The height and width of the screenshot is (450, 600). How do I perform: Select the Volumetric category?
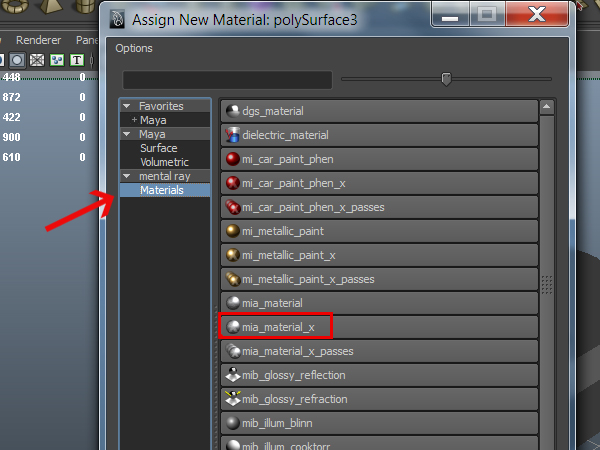tap(165, 162)
